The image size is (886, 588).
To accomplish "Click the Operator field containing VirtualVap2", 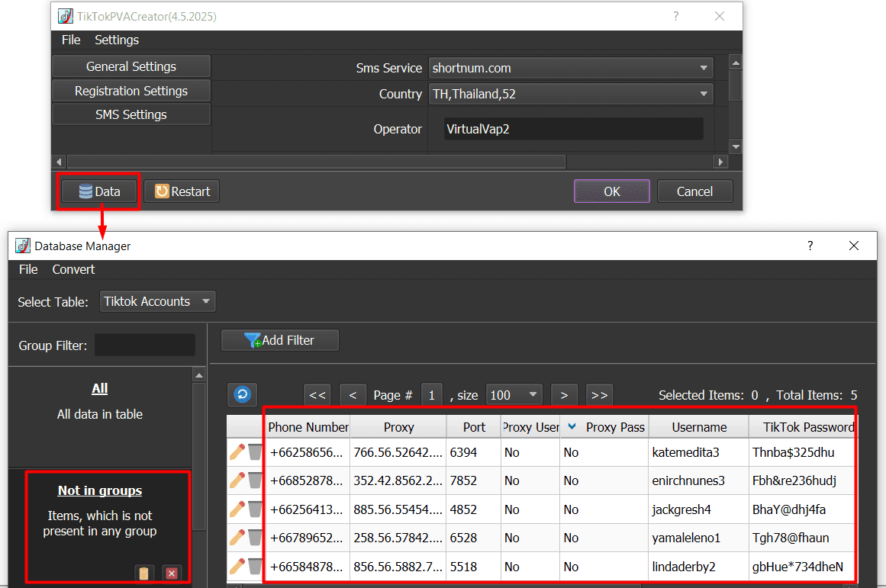I will (573, 129).
